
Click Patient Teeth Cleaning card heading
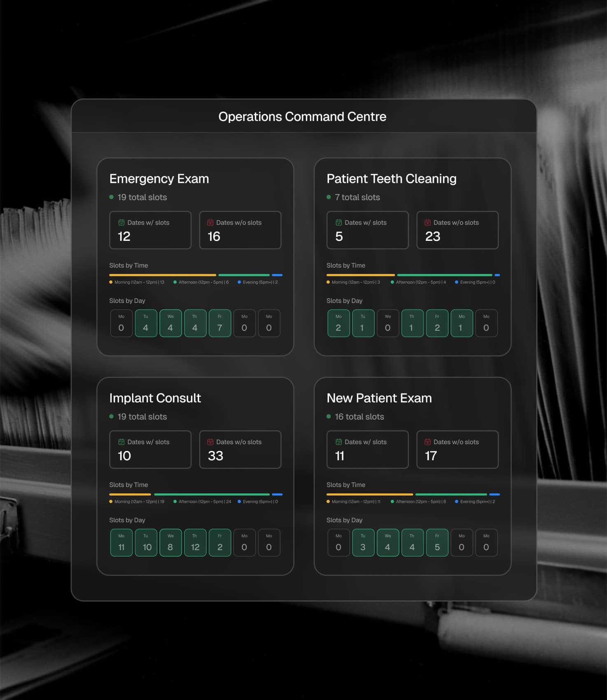(392, 179)
